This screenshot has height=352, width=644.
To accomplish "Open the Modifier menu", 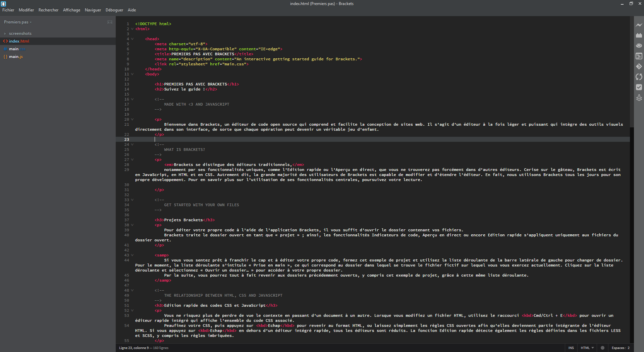I will tap(26, 10).
